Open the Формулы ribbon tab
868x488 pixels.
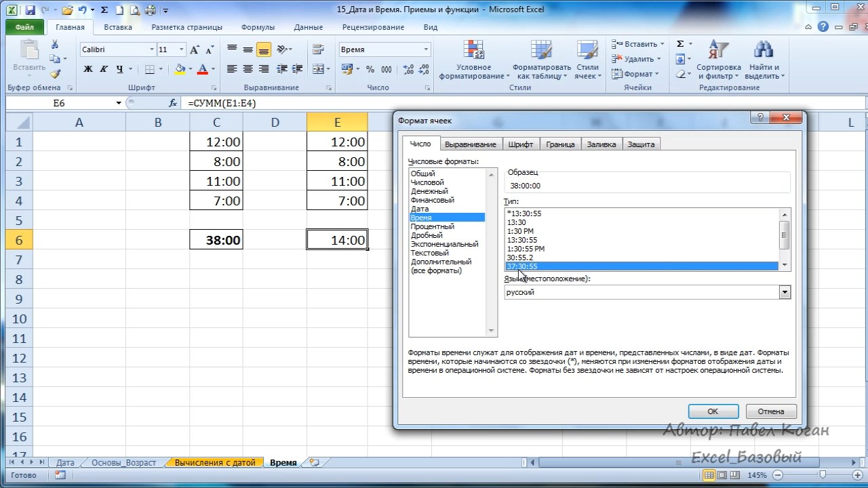click(258, 28)
